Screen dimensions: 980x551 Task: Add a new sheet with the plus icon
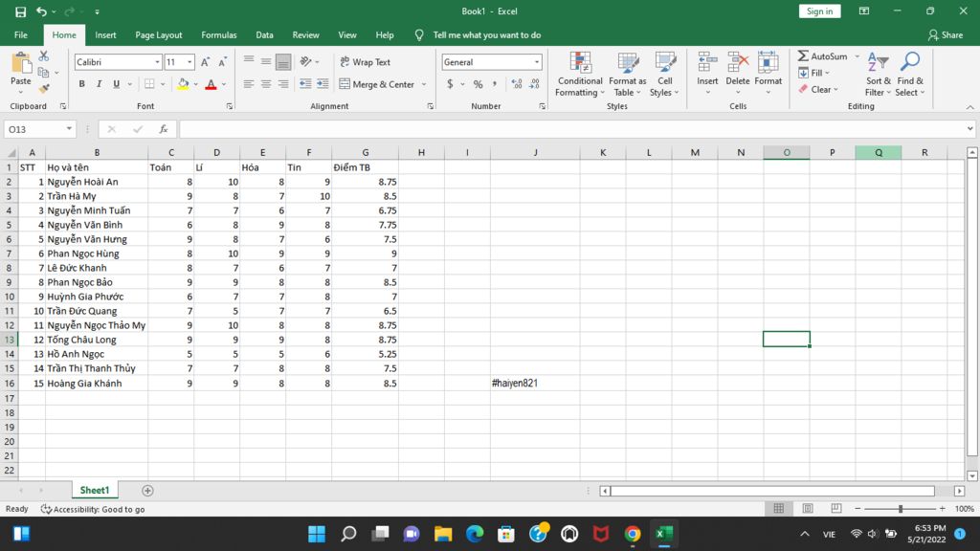147,491
